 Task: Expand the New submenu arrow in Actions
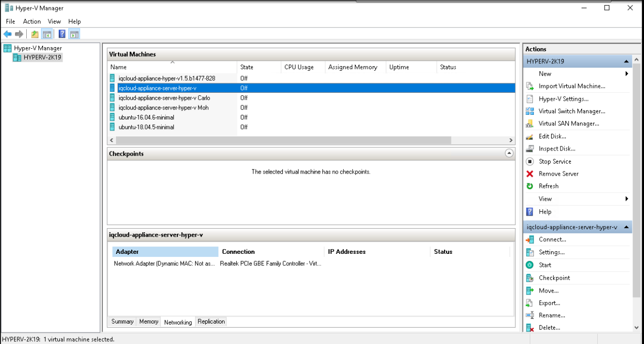point(627,74)
